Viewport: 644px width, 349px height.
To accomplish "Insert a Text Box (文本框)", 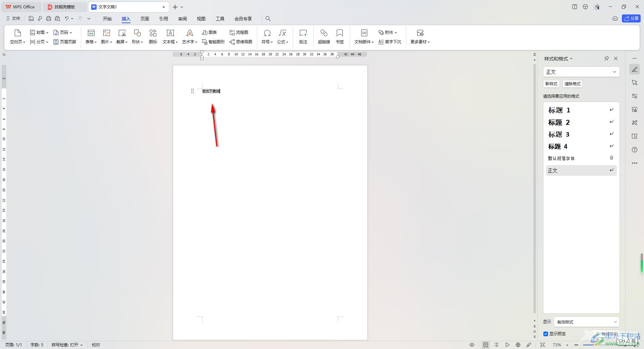I will tap(170, 37).
